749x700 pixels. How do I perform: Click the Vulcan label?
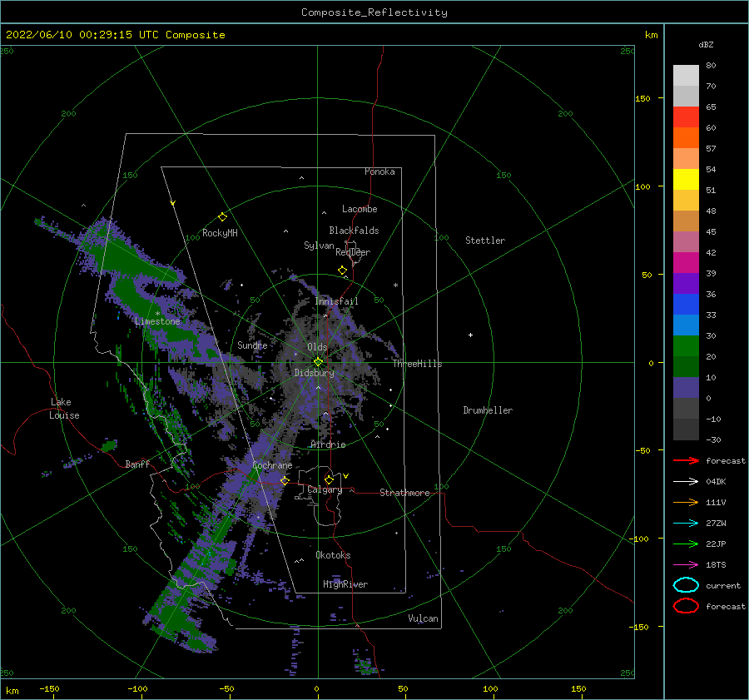click(x=423, y=618)
